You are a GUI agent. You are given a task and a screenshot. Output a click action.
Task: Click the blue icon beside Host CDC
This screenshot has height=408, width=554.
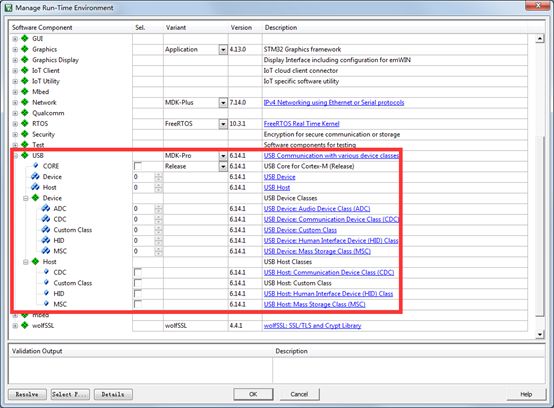[x=46, y=272]
